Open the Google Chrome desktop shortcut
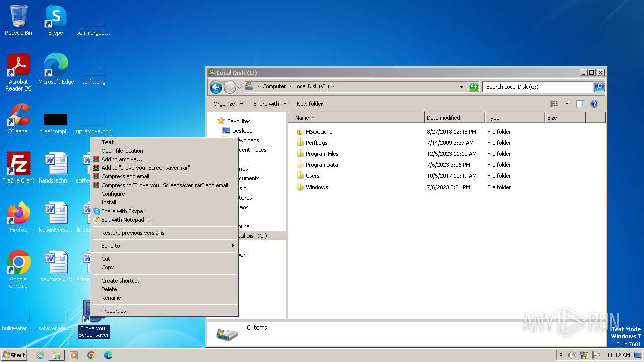Image resolution: width=644 pixels, height=362 pixels. pyautogui.click(x=18, y=269)
